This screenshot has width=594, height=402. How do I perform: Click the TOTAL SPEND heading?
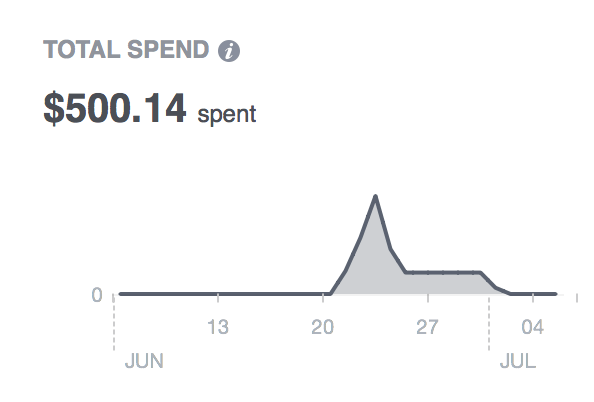coord(126,49)
